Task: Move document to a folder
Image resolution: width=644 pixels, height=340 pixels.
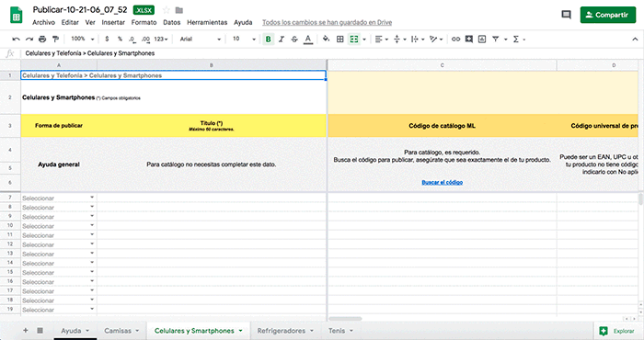Action: (x=179, y=10)
